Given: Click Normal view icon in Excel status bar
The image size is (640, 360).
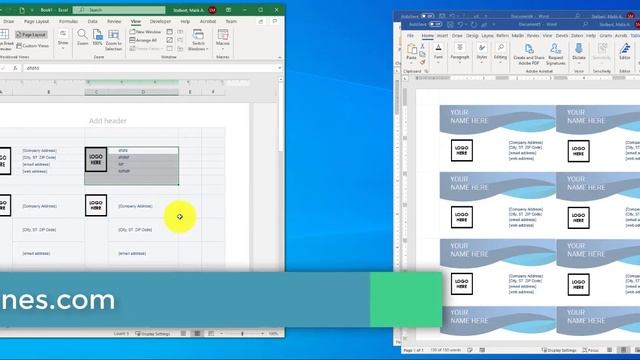Looking at the screenshot, I should [183, 333].
